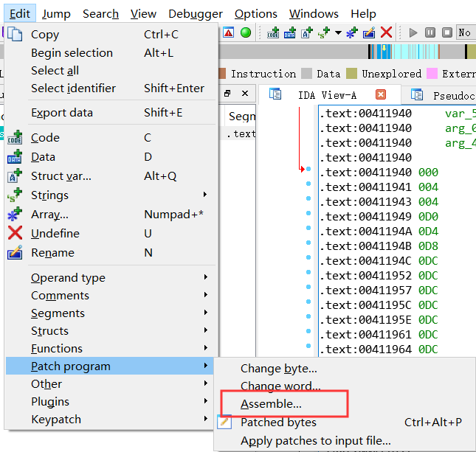The image size is (476, 452).
Task: Click the red warning triangle toolbar icon
Action: tap(229, 32)
